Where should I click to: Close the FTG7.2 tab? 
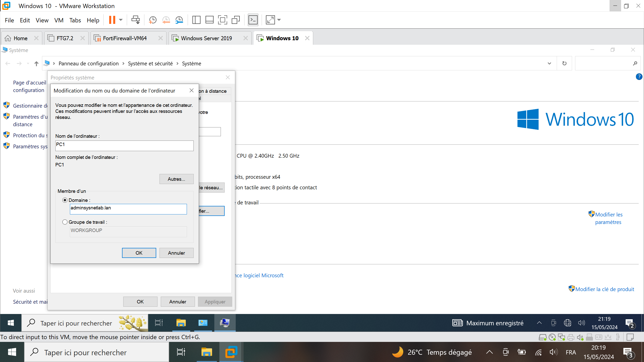tap(82, 38)
